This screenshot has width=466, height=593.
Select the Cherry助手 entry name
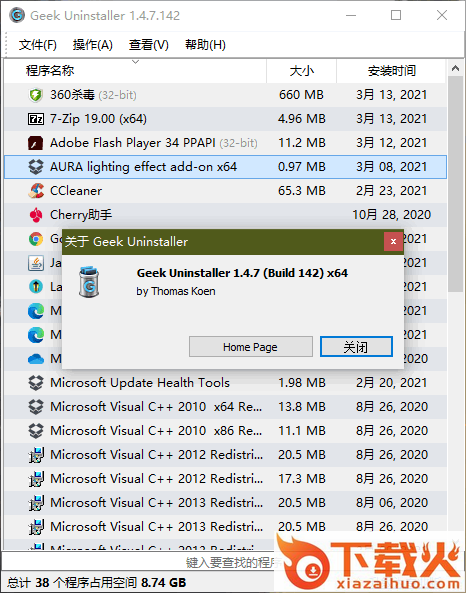(x=81, y=215)
